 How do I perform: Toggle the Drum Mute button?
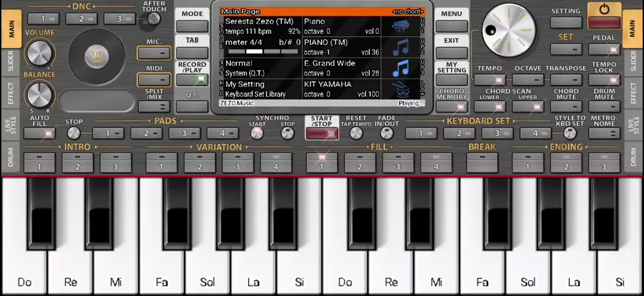click(604, 107)
